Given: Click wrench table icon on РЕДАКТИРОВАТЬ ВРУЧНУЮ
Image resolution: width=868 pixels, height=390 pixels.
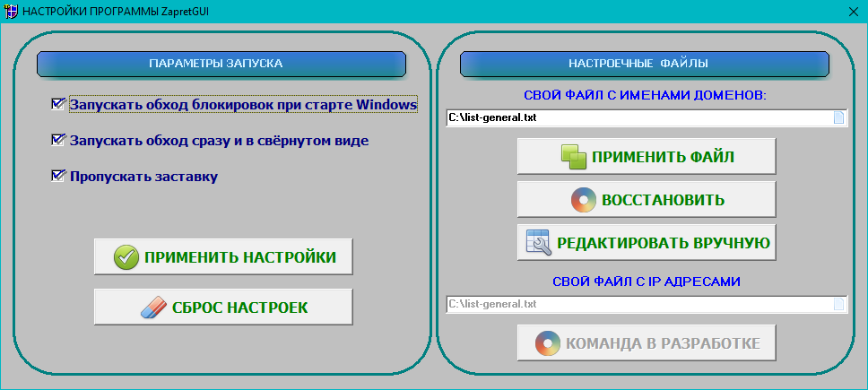Looking at the screenshot, I should click(x=537, y=242).
